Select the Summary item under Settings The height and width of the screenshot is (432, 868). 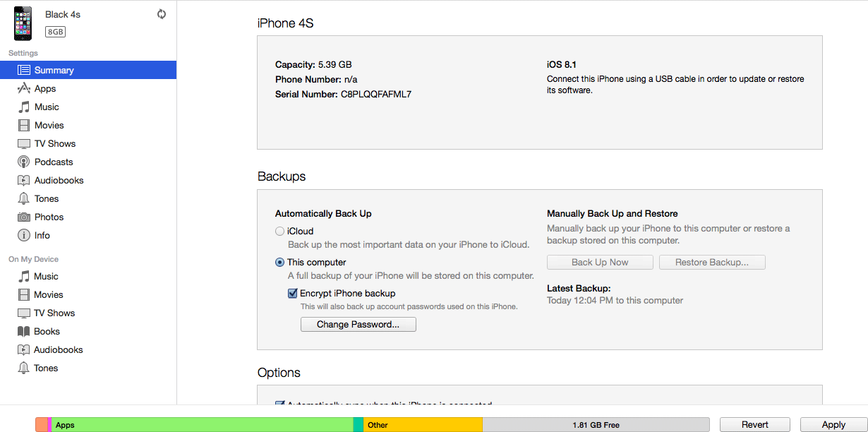point(88,70)
